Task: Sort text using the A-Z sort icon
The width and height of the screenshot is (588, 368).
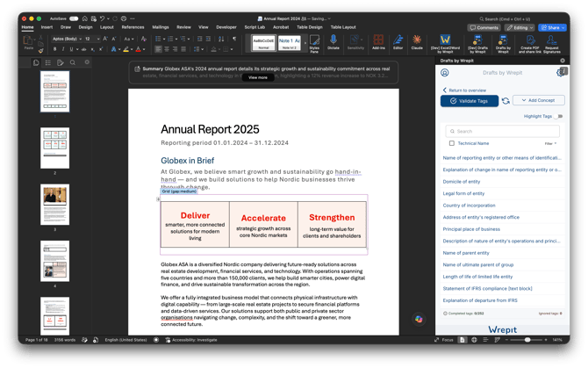Action: [x=221, y=39]
